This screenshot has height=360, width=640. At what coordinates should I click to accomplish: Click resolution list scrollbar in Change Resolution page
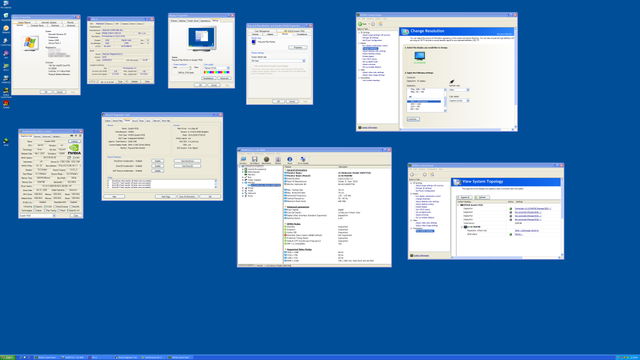(x=445, y=100)
